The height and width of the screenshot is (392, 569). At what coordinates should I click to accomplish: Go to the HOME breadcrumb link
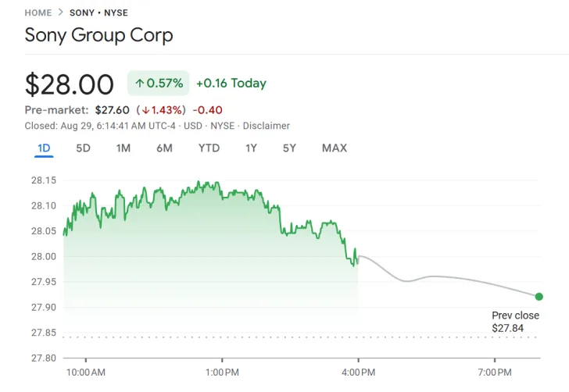click(38, 13)
